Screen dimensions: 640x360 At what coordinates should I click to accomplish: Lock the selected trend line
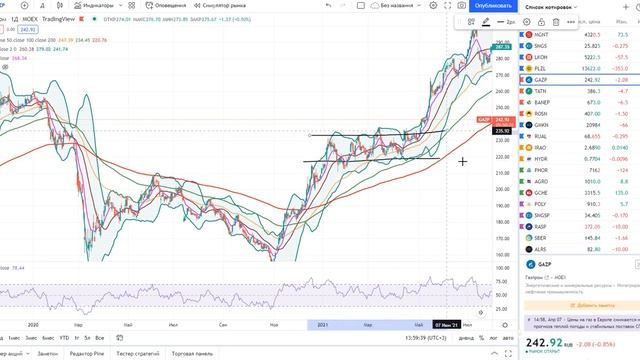click(541, 22)
